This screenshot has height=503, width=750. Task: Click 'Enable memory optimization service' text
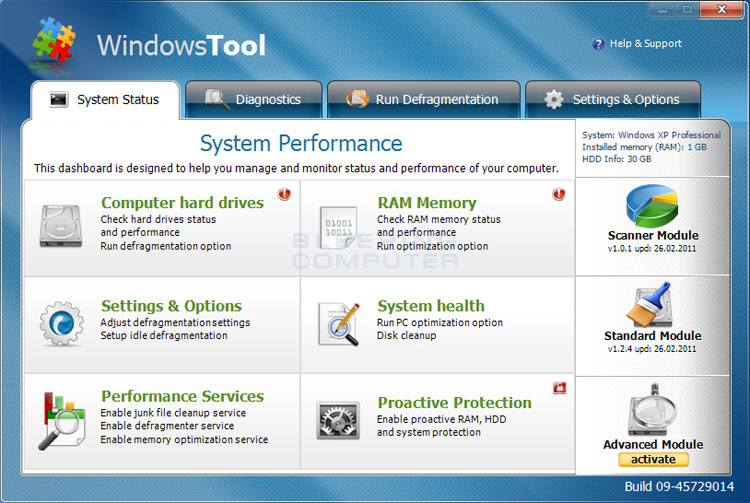click(x=184, y=439)
